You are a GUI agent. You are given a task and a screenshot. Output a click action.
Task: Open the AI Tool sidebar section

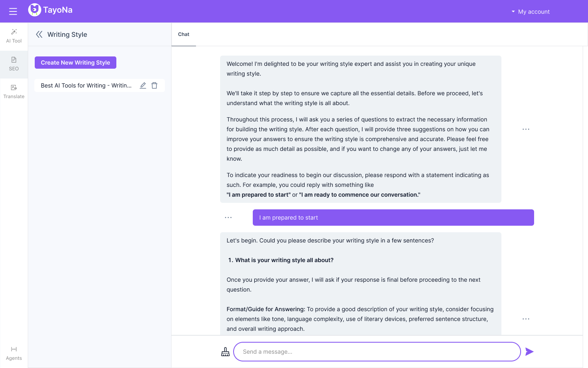14,36
